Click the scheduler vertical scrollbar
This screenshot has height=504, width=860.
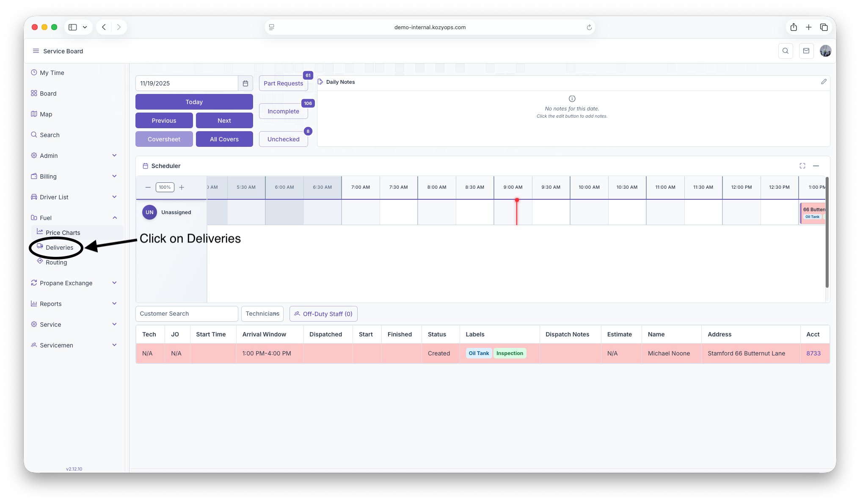(x=827, y=233)
